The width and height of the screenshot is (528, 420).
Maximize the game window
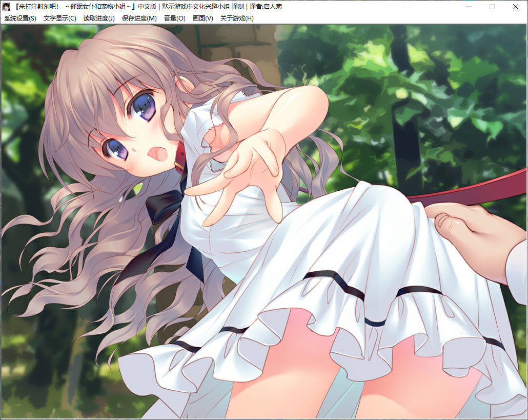click(492, 7)
